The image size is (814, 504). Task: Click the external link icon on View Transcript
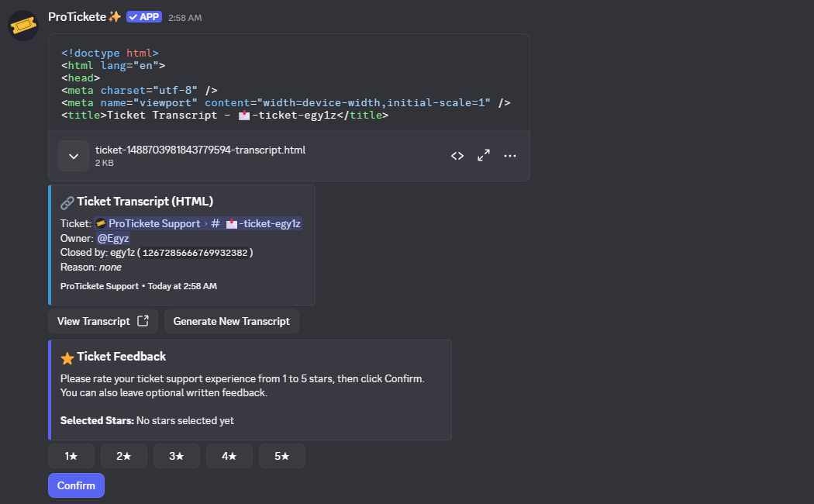(x=143, y=321)
